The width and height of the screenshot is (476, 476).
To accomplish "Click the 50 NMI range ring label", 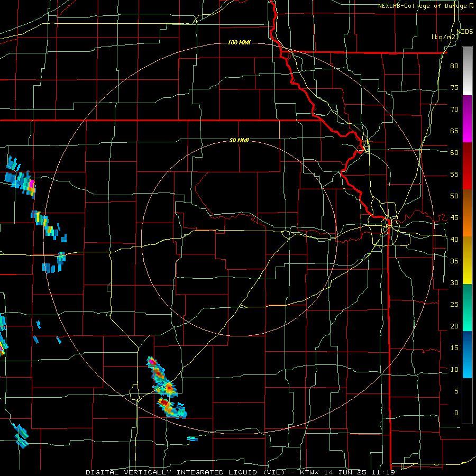I will click(x=239, y=140).
